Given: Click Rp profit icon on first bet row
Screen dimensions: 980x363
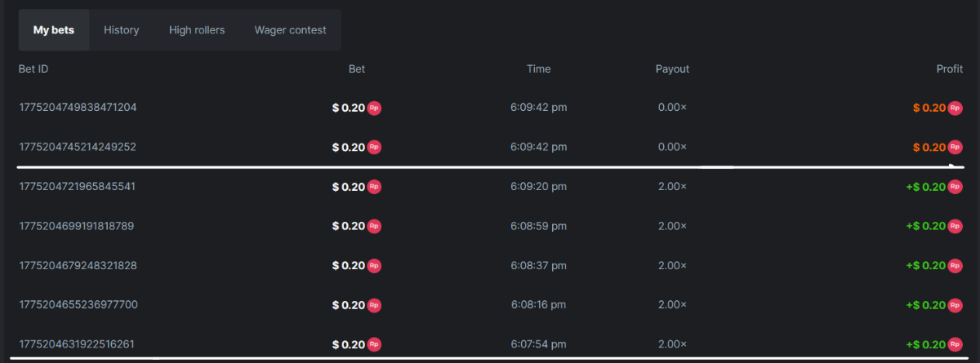Looking at the screenshot, I should coord(955,108).
